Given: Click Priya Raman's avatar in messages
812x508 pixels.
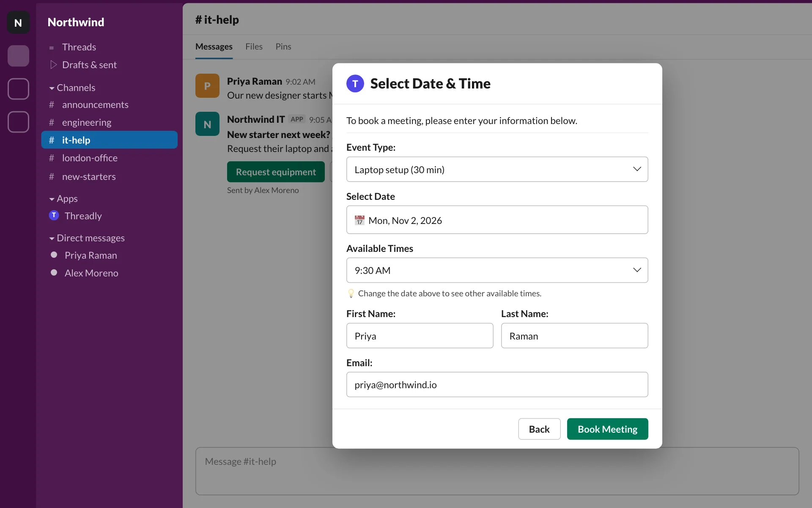Looking at the screenshot, I should coord(207,86).
